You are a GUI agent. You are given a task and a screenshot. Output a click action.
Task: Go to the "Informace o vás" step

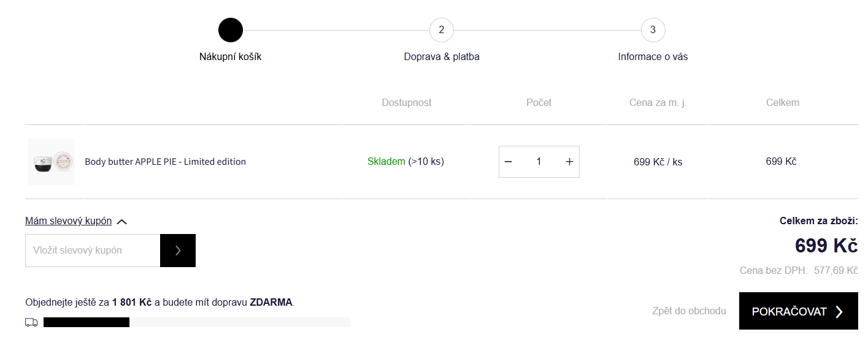point(653,57)
